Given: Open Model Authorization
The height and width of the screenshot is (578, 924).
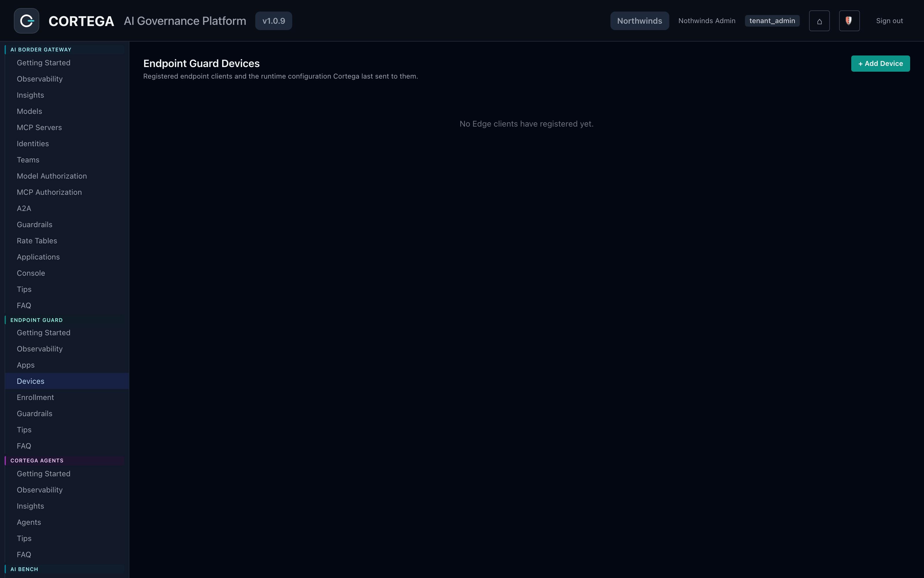Looking at the screenshot, I should (x=67, y=176).
